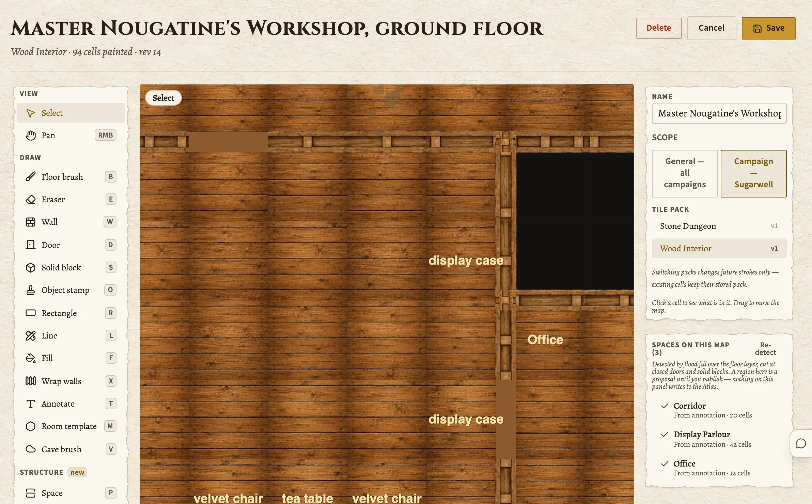812x504 pixels.
Task: Toggle the Office space checkmark
Action: coord(665,463)
